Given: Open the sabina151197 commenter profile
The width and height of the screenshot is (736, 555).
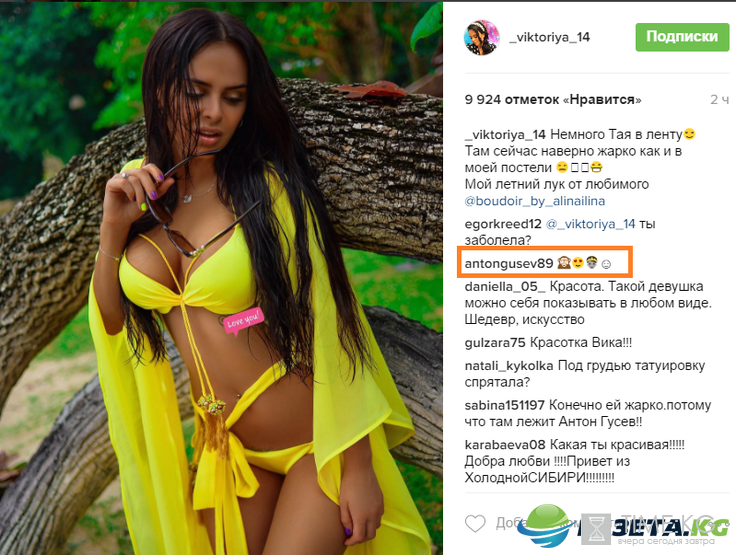Looking at the screenshot, I should click(505, 405).
